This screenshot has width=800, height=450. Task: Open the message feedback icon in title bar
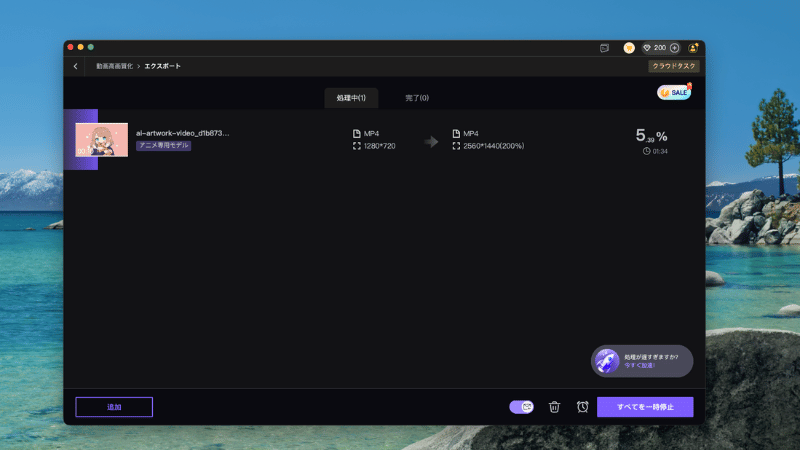604,47
